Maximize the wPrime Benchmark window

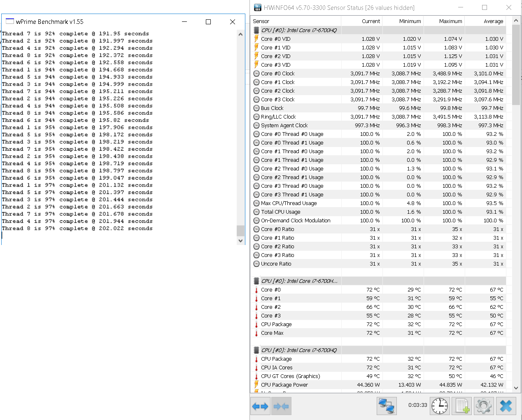pyautogui.click(x=208, y=22)
